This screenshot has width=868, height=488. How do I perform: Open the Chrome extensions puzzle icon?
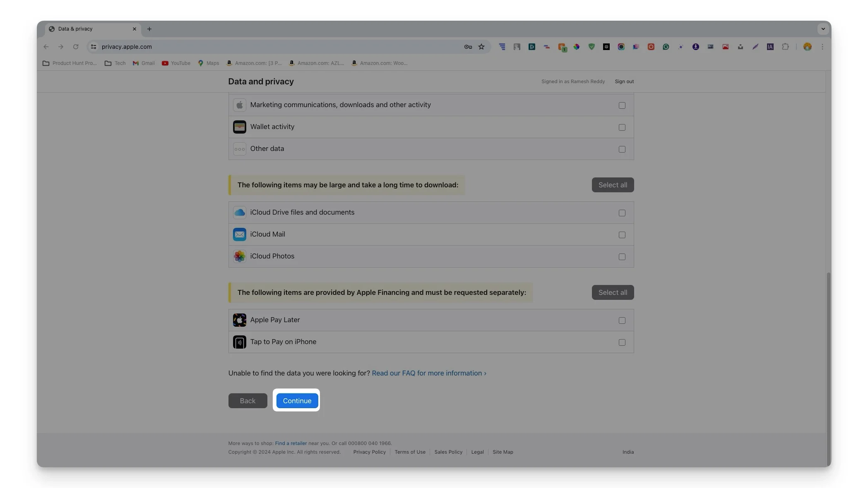785,47
